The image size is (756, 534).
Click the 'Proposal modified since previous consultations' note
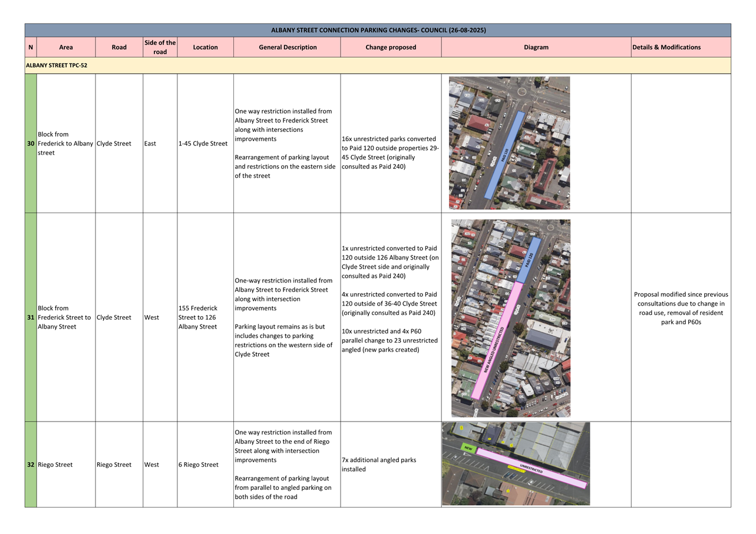click(x=681, y=308)
